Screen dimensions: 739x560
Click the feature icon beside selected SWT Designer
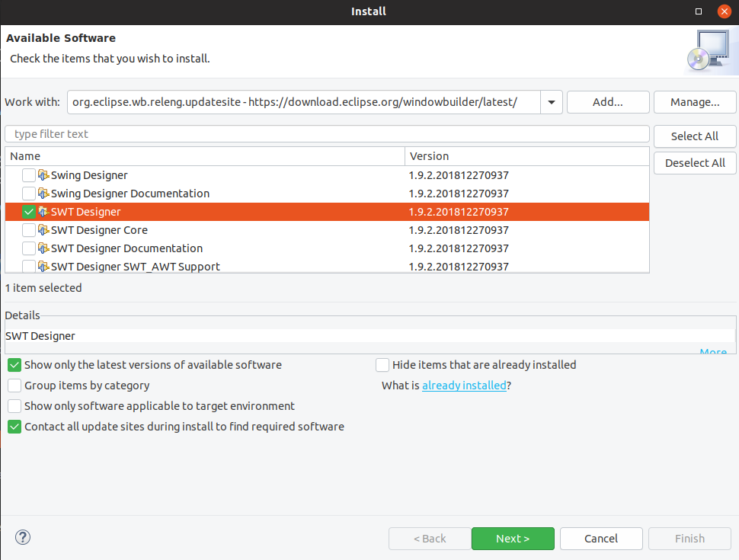(43, 212)
